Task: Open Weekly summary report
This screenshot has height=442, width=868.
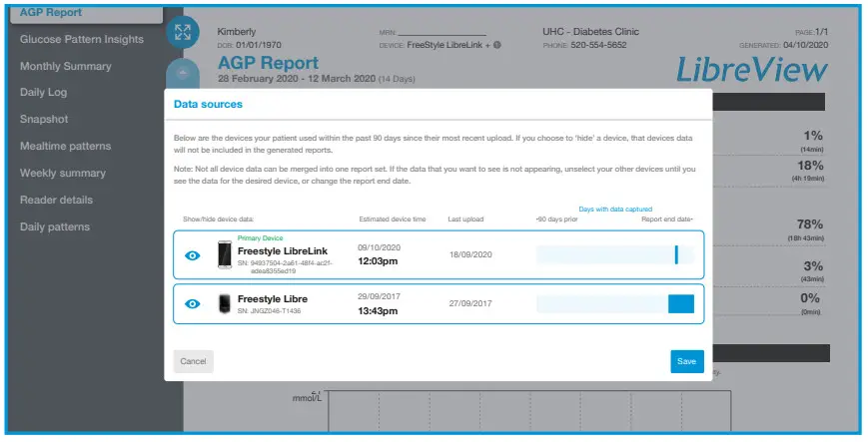Action: tap(63, 174)
